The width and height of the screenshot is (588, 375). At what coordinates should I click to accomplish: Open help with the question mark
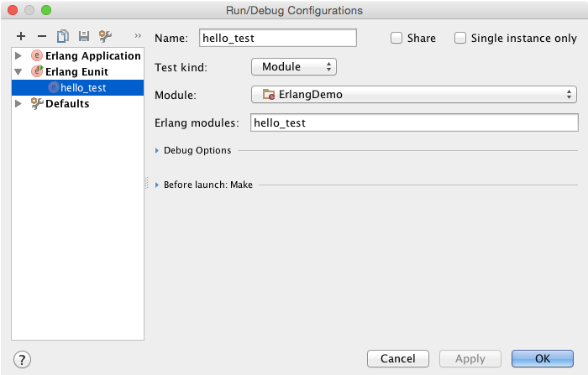pos(22,359)
